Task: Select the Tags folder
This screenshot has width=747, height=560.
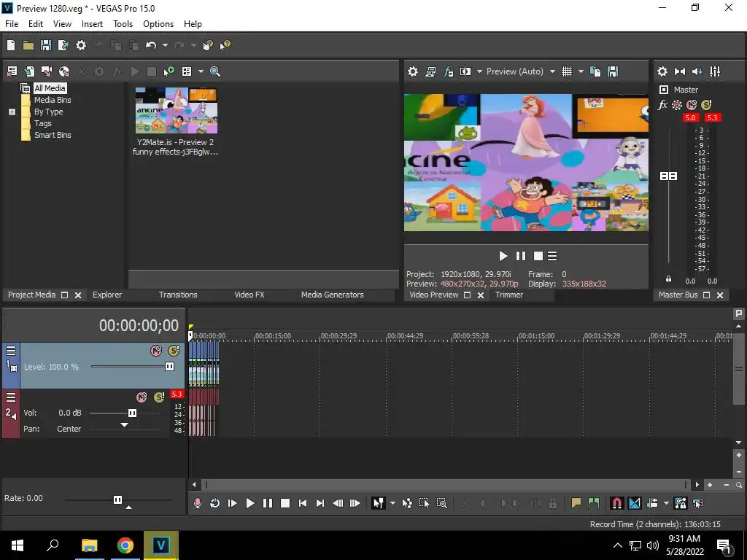Action: click(42, 123)
